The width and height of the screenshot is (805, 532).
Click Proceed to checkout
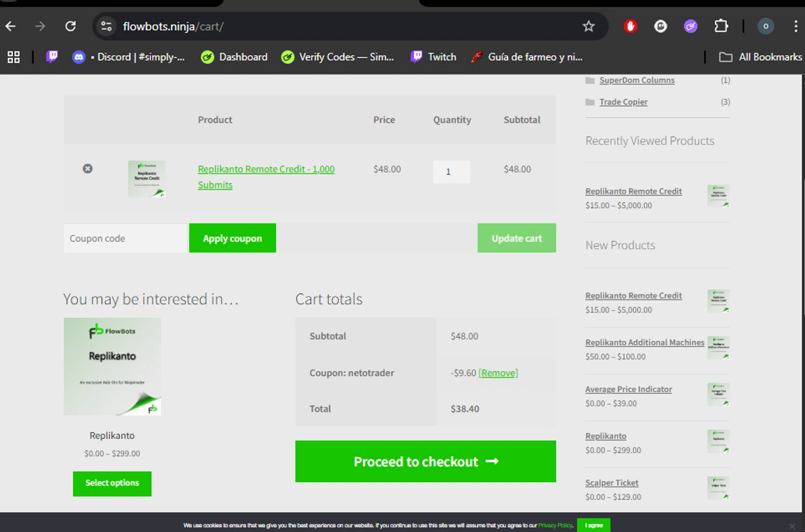[426, 461]
